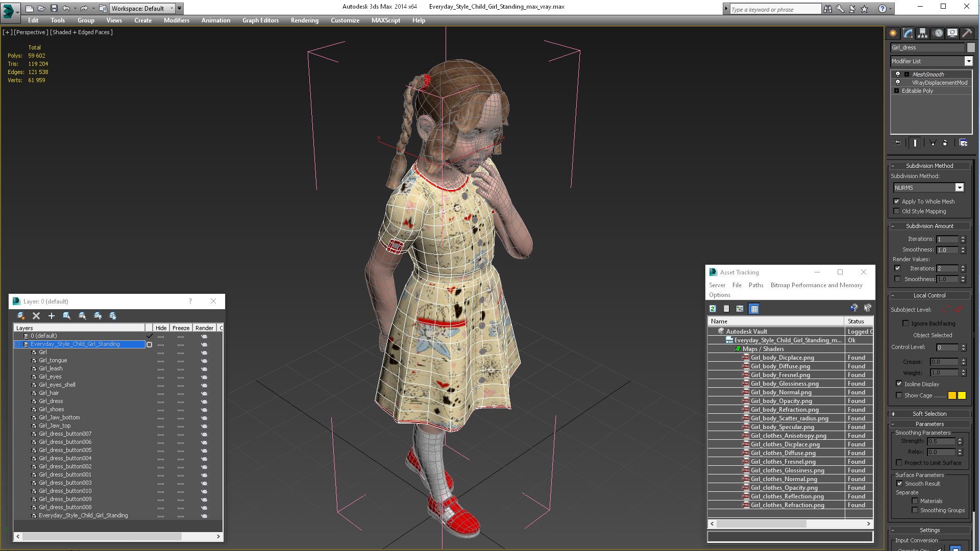
Task: Add selected objects to highlighted layer
Action: pyautogui.click(x=52, y=316)
